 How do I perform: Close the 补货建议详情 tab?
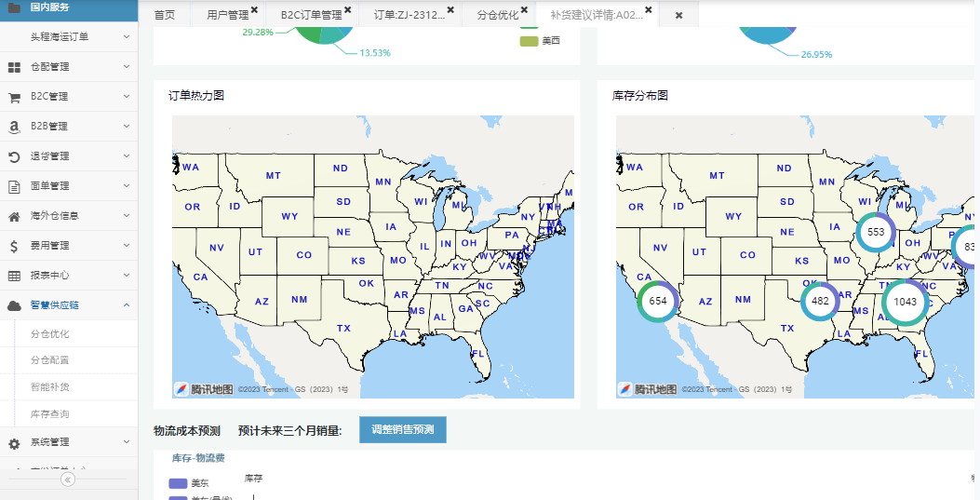click(x=649, y=10)
